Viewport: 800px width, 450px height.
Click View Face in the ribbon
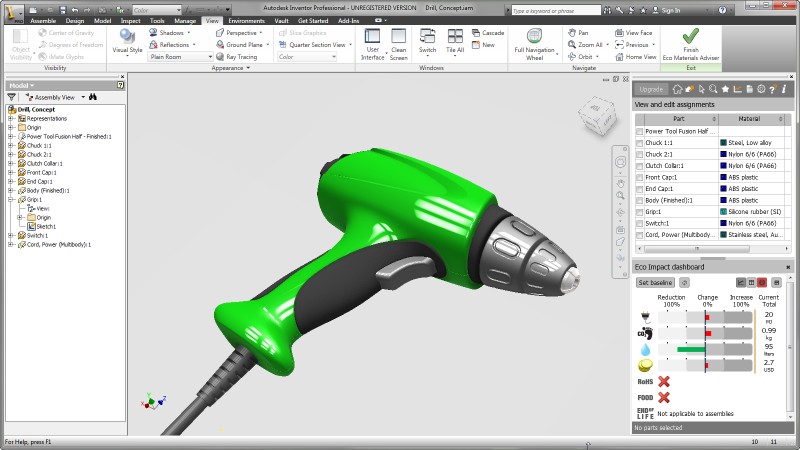pos(634,32)
